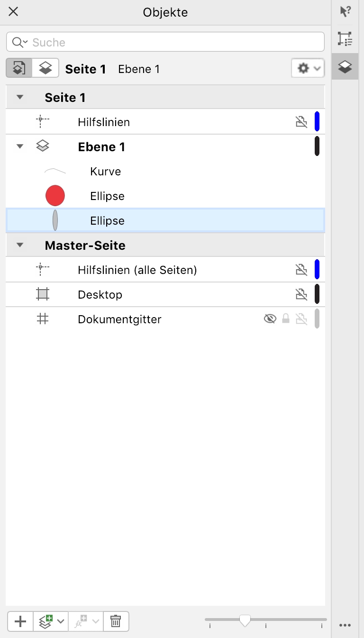Collapse the Ebene 1 layer
This screenshot has width=364, height=638.
19,146
